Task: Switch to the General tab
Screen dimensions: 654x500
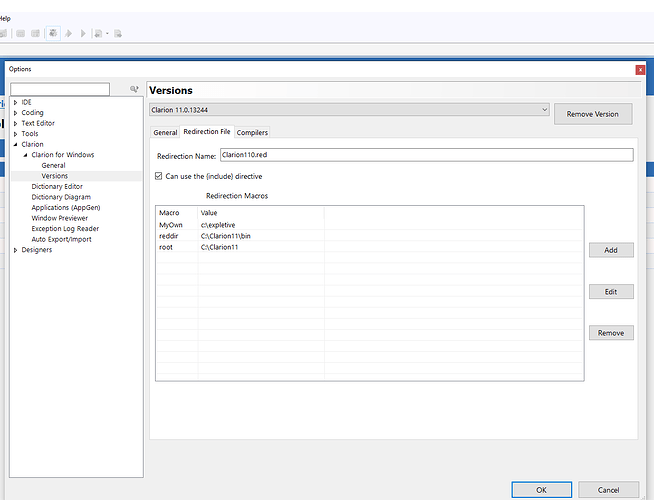Action: 164,132
